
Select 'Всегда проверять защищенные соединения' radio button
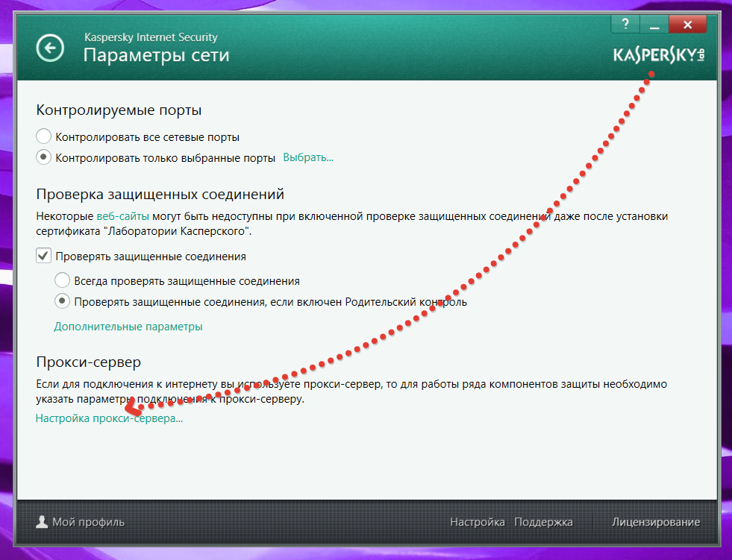[x=62, y=280]
